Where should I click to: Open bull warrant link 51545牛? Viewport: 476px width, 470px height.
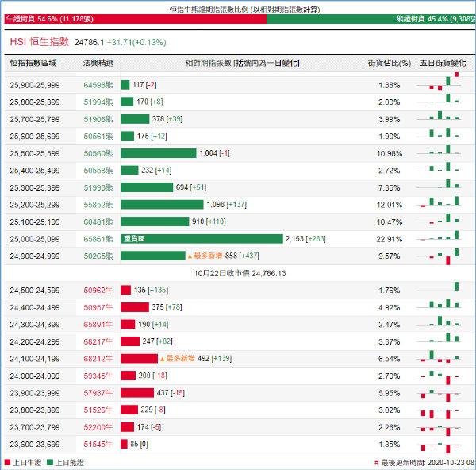(98, 444)
